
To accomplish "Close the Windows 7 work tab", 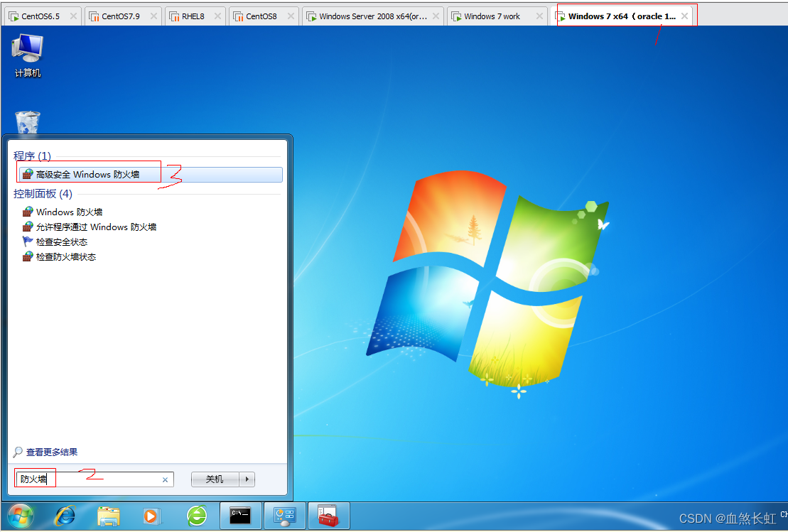I will [539, 16].
